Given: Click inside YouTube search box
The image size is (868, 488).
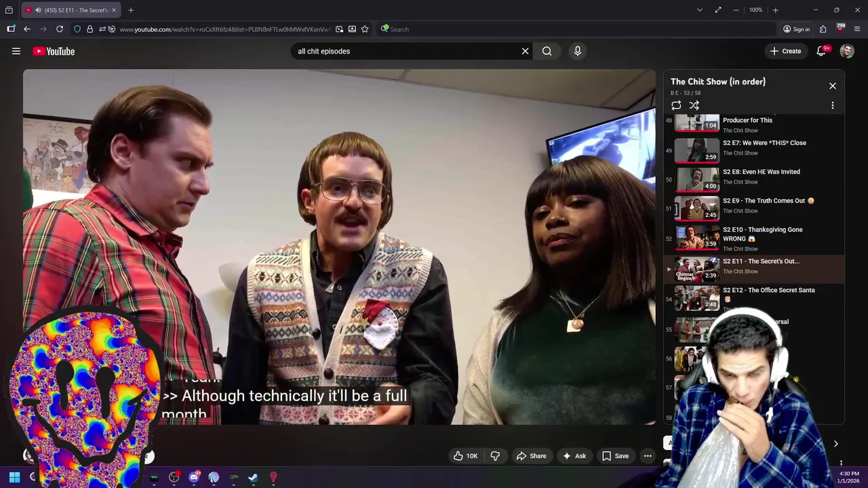Looking at the screenshot, I should point(406,51).
